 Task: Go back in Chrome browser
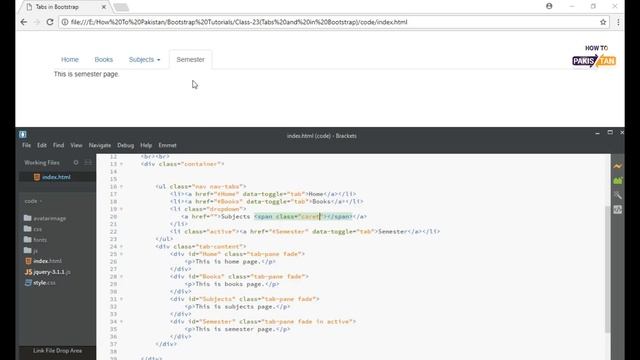click(x=24, y=22)
